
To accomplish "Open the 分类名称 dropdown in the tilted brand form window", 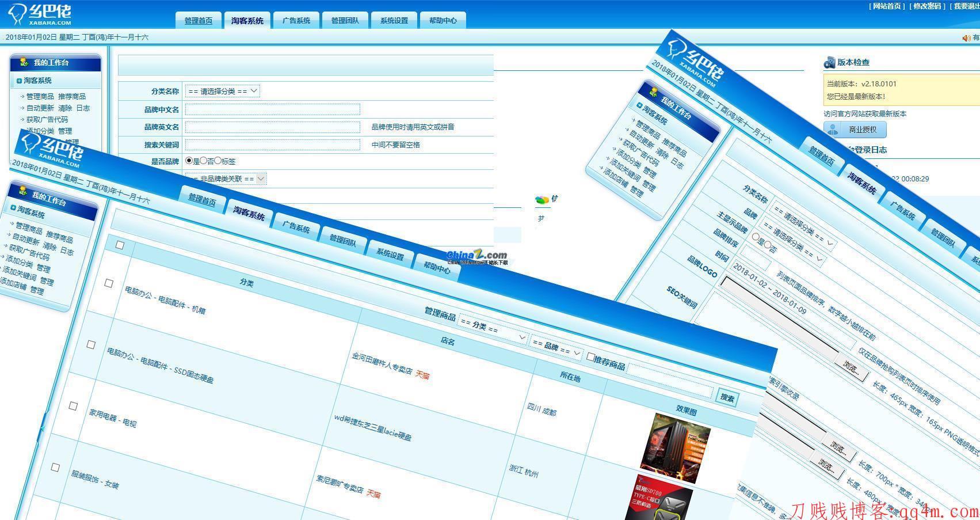I will point(803,226).
